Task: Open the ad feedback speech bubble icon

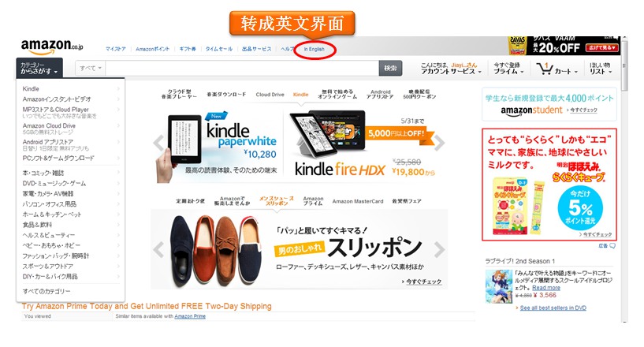Action: tap(612, 246)
